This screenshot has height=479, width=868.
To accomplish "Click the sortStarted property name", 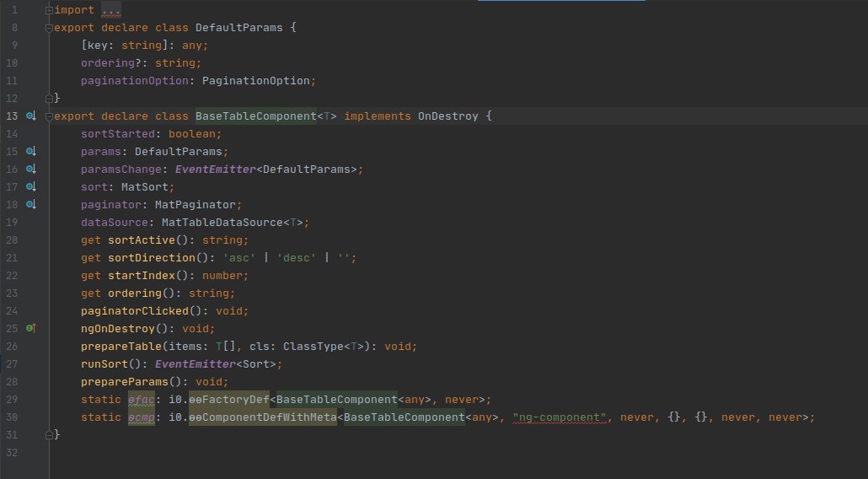I will point(118,134).
